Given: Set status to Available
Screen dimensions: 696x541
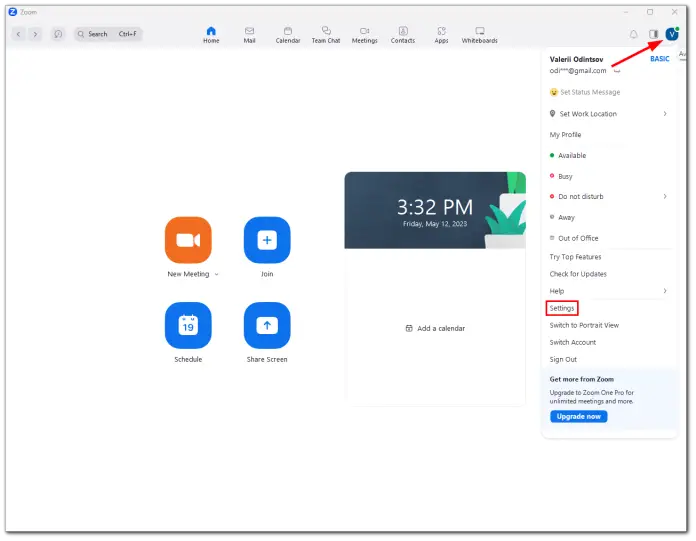Looking at the screenshot, I should click(572, 156).
